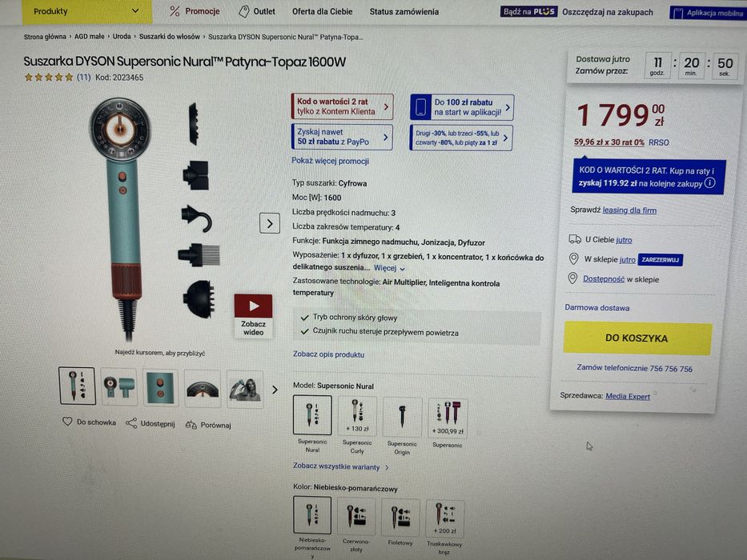Open the Produkty dropdown menu
This screenshot has width=747, height=560.
click(x=86, y=11)
